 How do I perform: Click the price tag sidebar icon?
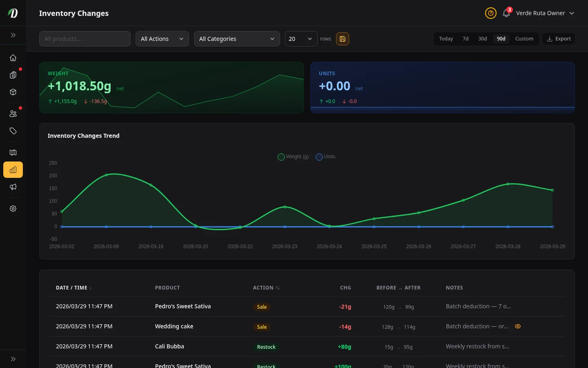[x=13, y=131]
